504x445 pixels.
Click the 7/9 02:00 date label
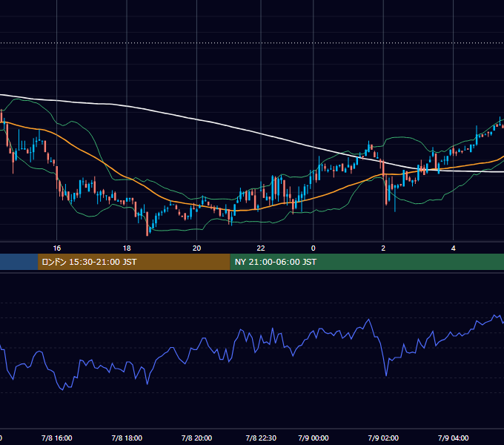[383, 438]
